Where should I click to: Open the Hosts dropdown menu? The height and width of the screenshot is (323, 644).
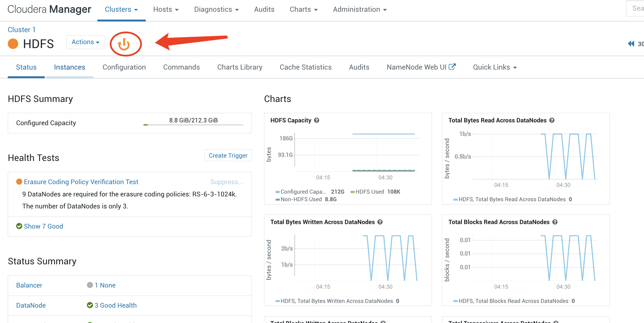tap(166, 9)
